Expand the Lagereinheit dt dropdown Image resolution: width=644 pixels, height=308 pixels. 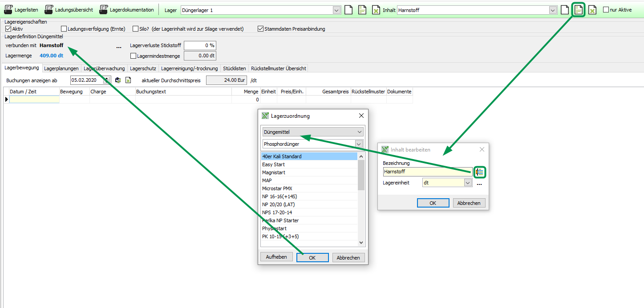click(x=467, y=183)
